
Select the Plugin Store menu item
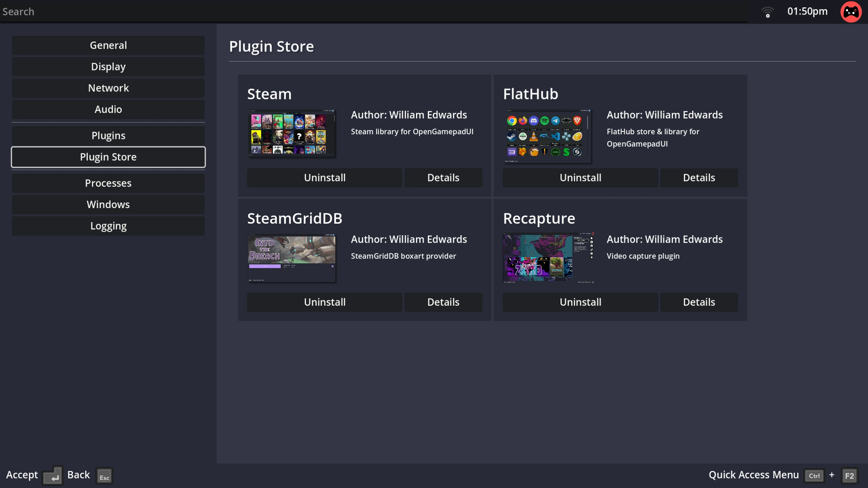pyautogui.click(x=108, y=157)
